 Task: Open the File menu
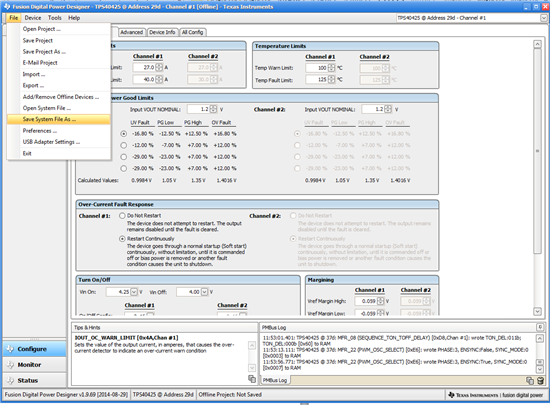14,18
